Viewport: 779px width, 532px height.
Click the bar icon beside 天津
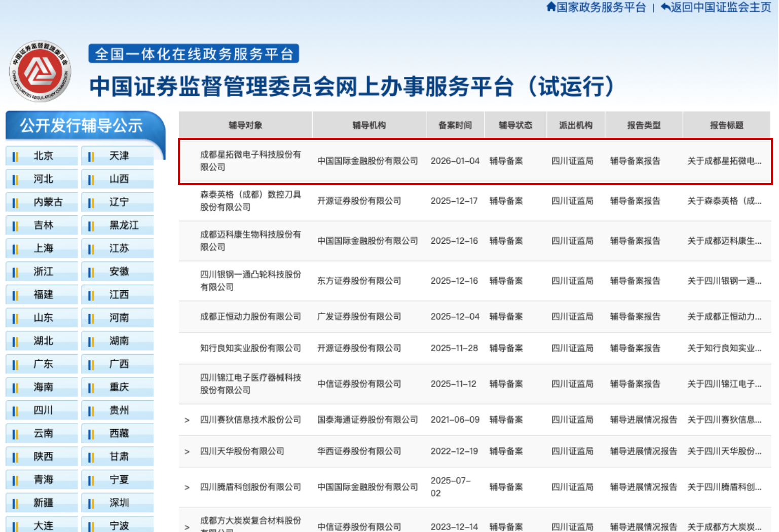click(x=91, y=157)
